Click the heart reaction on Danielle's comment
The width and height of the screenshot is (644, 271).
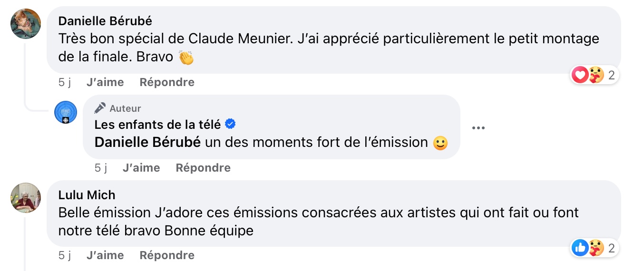[x=580, y=75]
